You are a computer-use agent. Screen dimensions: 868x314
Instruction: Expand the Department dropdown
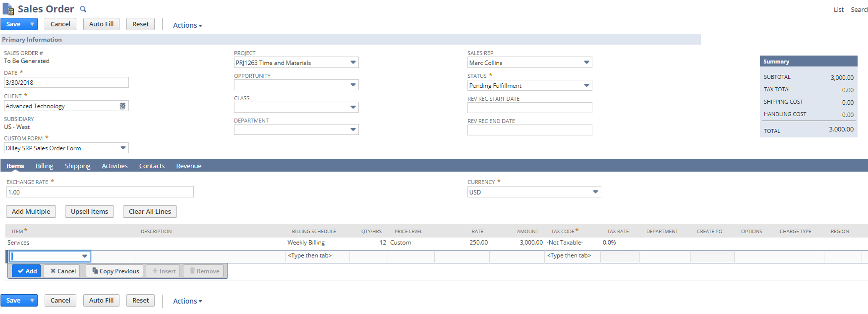pyautogui.click(x=353, y=129)
